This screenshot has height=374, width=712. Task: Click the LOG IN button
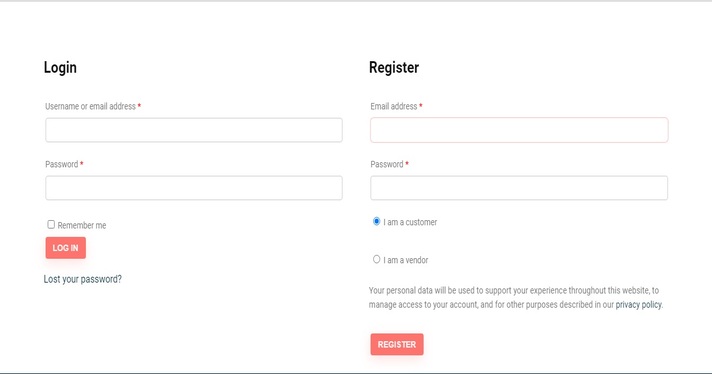(x=65, y=248)
